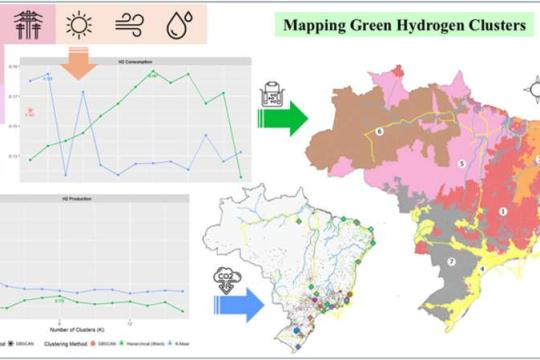Click cluster label 1 on red region
The image size is (540, 360).
coord(503,211)
